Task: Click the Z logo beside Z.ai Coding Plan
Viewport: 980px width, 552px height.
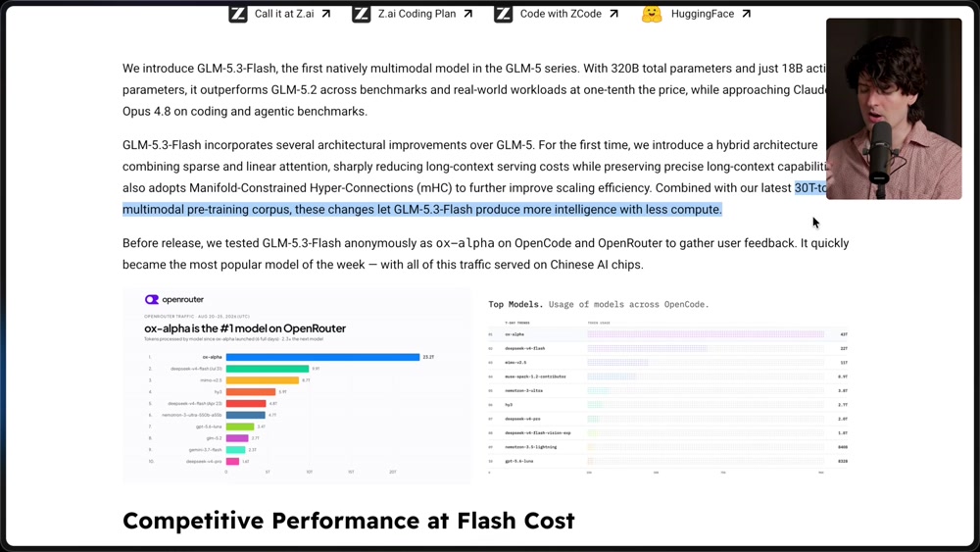Action: point(361,14)
